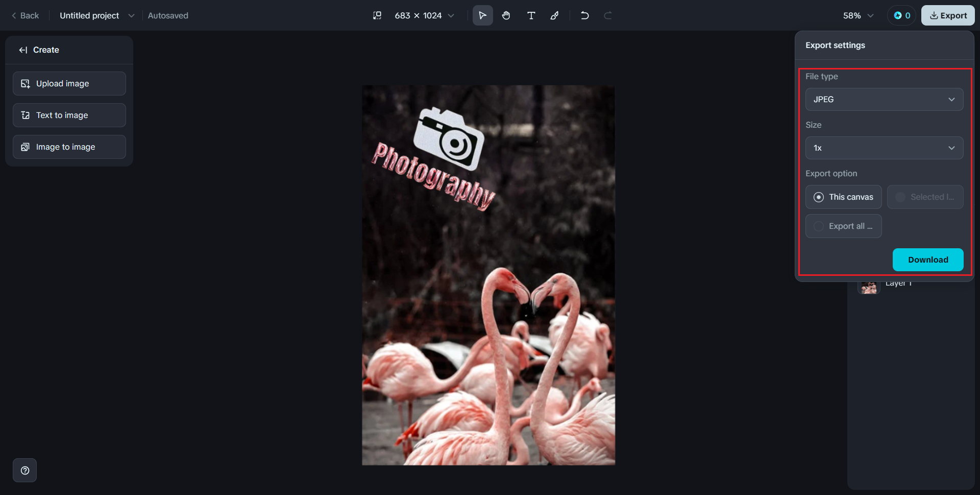Select the Export all option

(843, 226)
